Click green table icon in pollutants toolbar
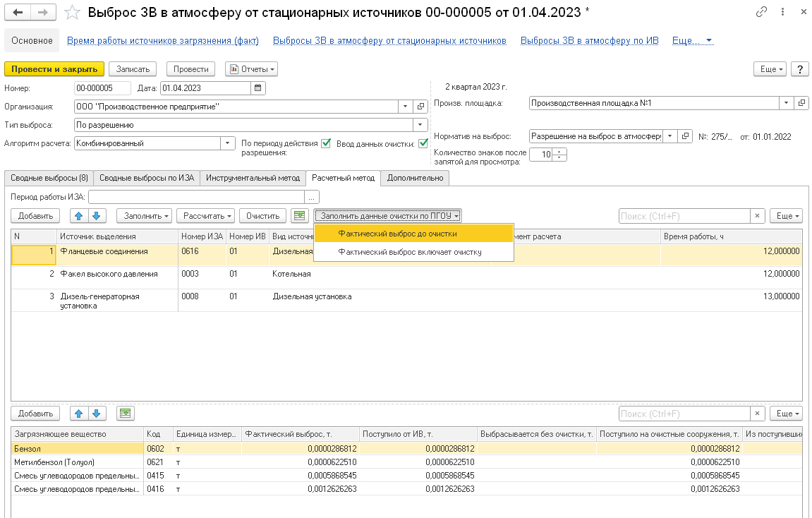 [125, 414]
